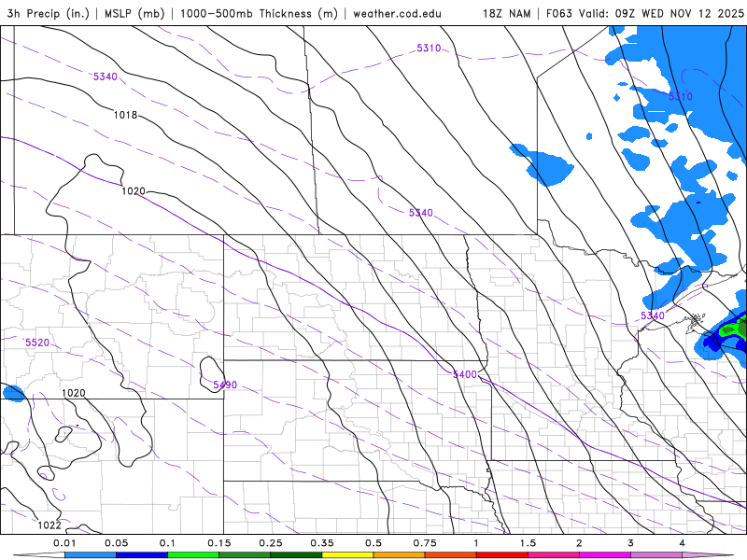The image size is (747, 560).
Task: Click the gray arrow at legend's left end
Action: coord(39,555)
